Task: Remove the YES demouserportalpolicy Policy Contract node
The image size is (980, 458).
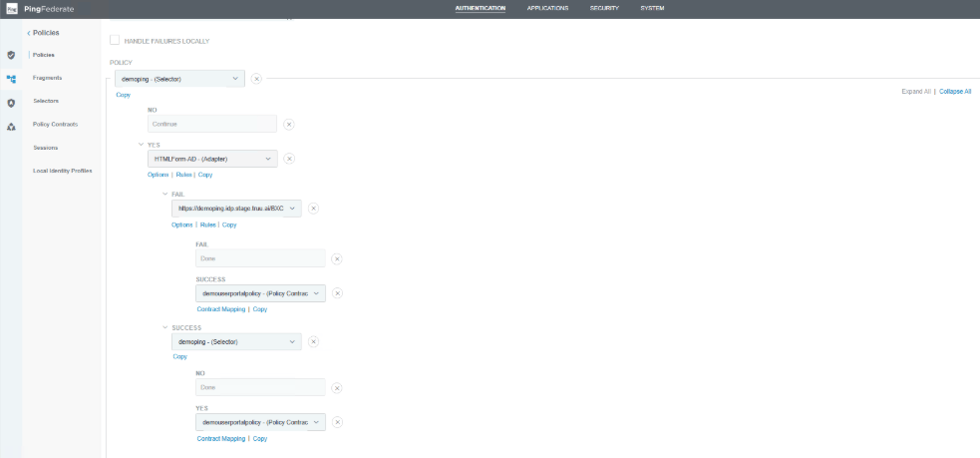Action: (x=337, y=422)
